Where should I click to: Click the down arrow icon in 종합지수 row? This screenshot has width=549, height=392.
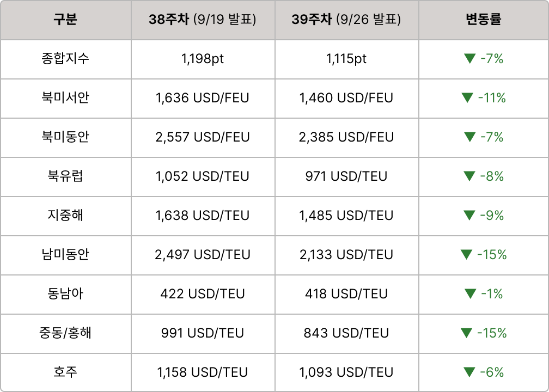pyautogui.click(x=470, y=59)
